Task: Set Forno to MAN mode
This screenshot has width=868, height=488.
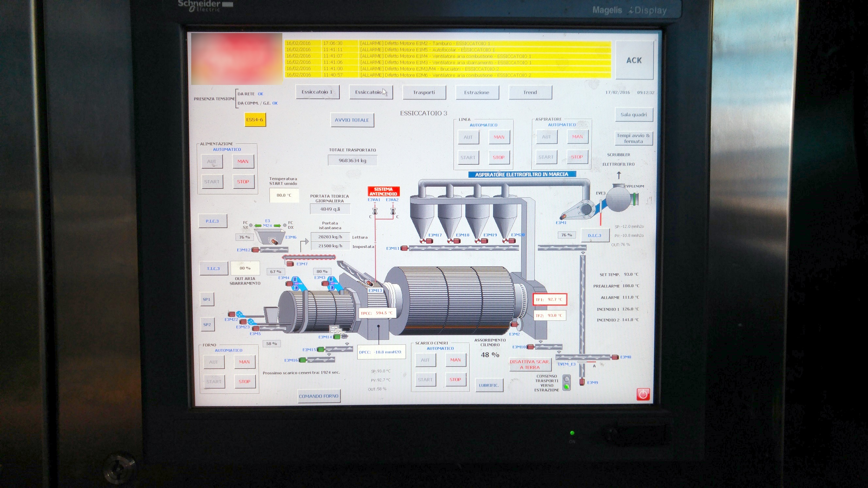Action: (245, 362)
